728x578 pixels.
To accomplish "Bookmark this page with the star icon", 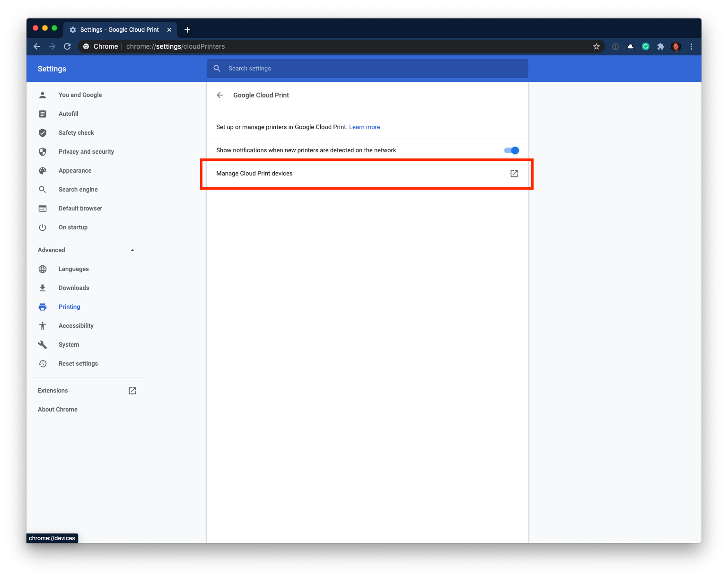I will coord(596,46).
